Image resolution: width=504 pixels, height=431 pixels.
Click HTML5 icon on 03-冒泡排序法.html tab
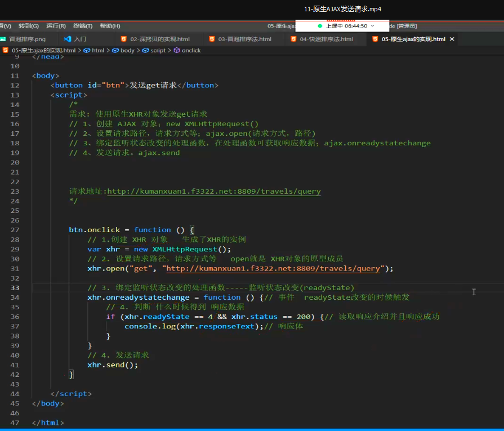pos(212,39)
